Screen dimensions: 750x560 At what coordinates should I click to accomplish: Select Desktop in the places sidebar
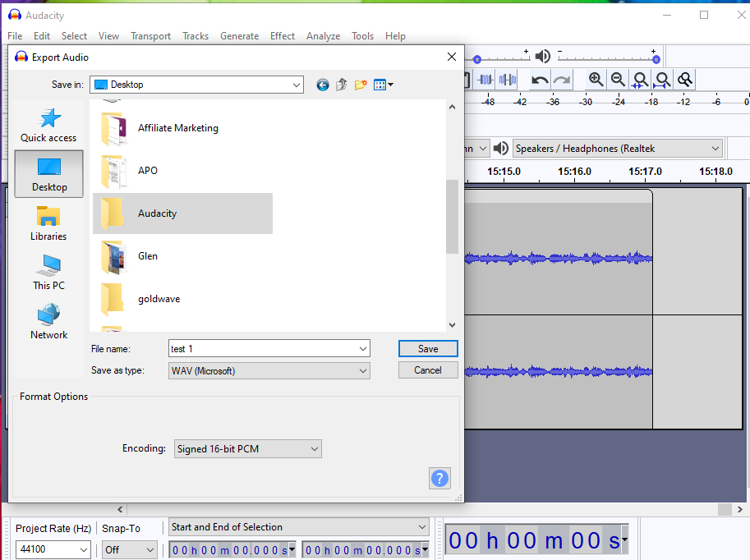pyautogui.click(x=48, y=173)
